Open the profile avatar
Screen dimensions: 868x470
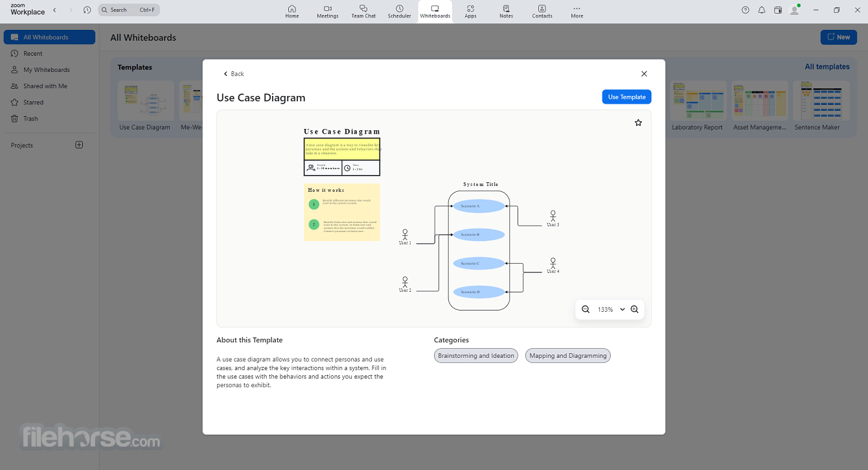click(x=795, y=10)
